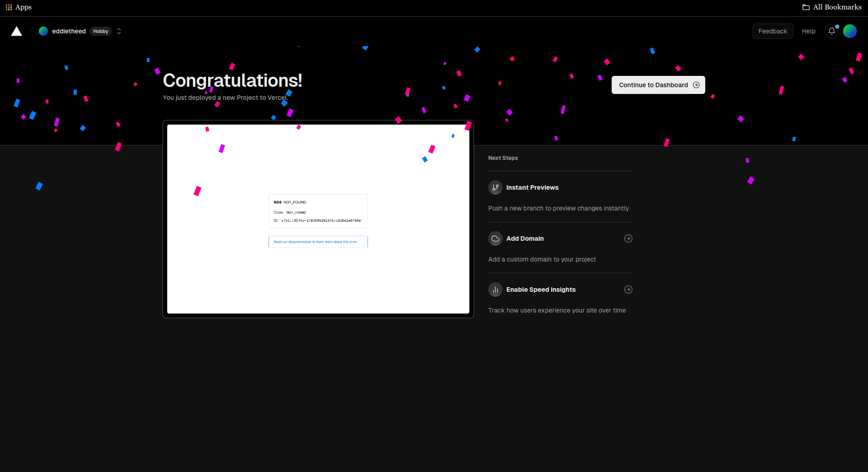The height and width of the screenshot is (472, 868).
Task: Click the eddietheed team avatar icon
Action: coord(43,31)
